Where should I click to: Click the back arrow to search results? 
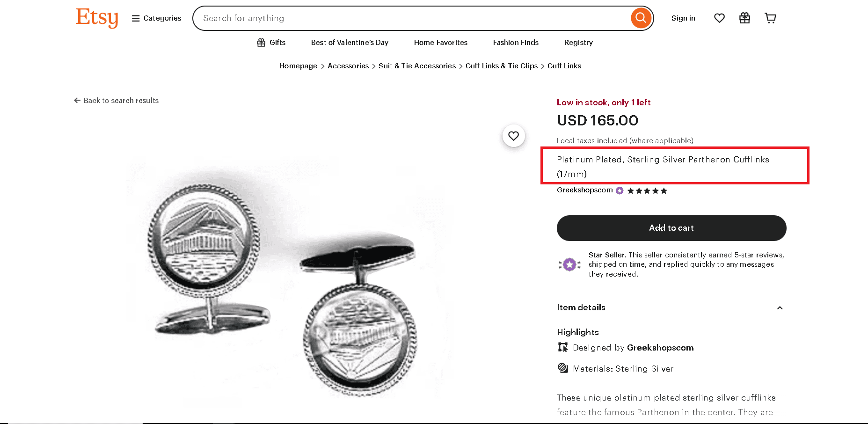[77, 100]
